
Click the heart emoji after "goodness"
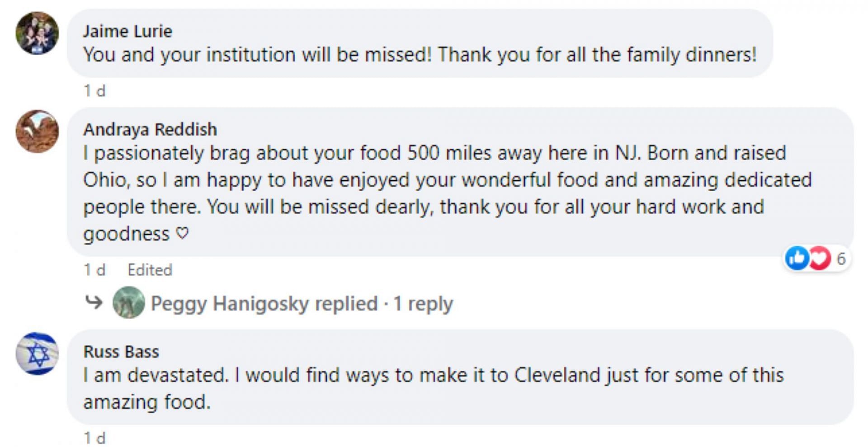(x=182, y=233)
